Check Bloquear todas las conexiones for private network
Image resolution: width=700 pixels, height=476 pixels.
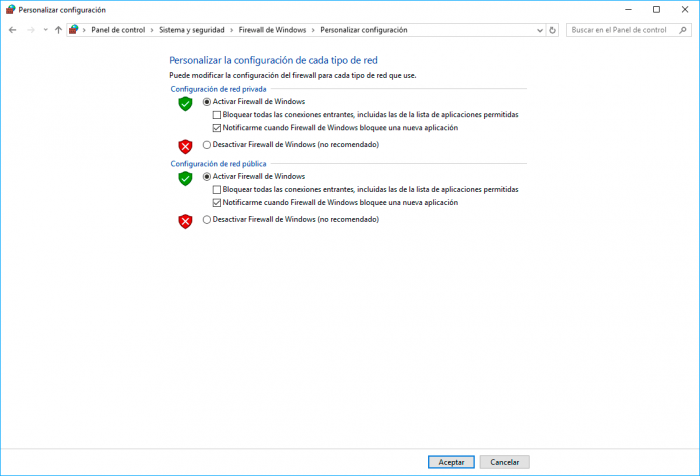366,115
